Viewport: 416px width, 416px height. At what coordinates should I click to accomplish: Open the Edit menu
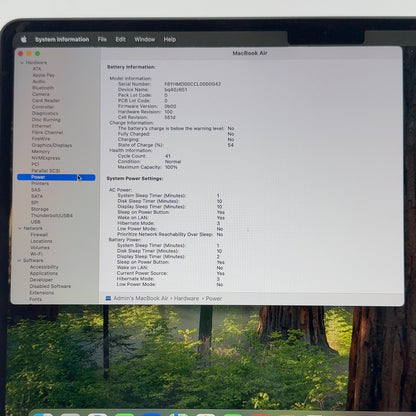click(x=120, y=39)
